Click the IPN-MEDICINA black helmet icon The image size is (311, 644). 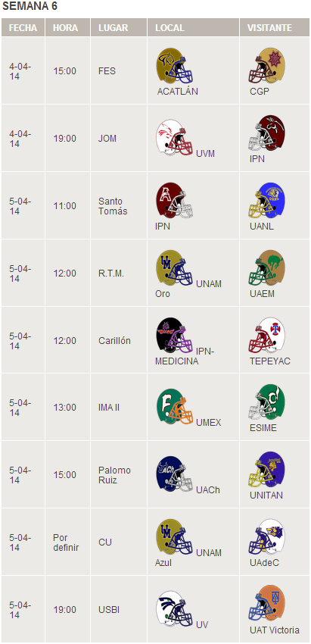(x=174, y=335)
